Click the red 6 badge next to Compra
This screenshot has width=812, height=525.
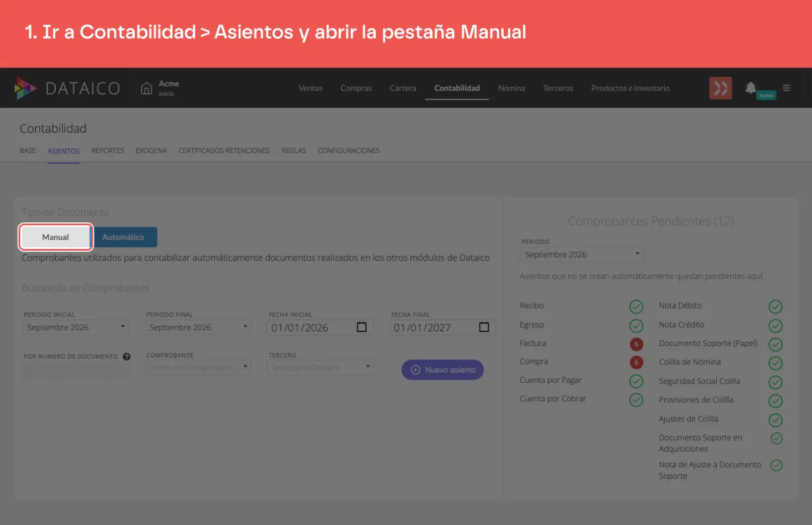click(x=636, y=362)
